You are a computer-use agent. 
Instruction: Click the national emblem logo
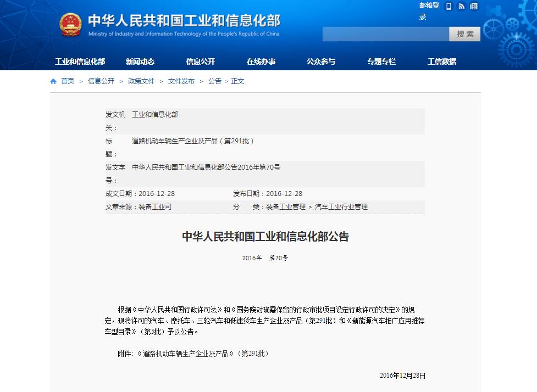70,25
